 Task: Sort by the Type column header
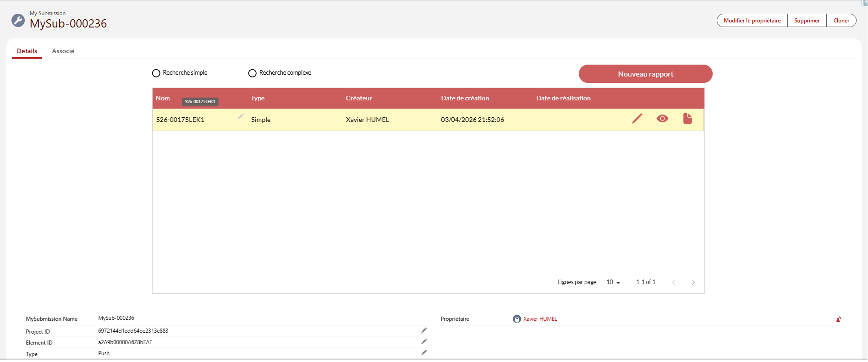pos(258,98)
